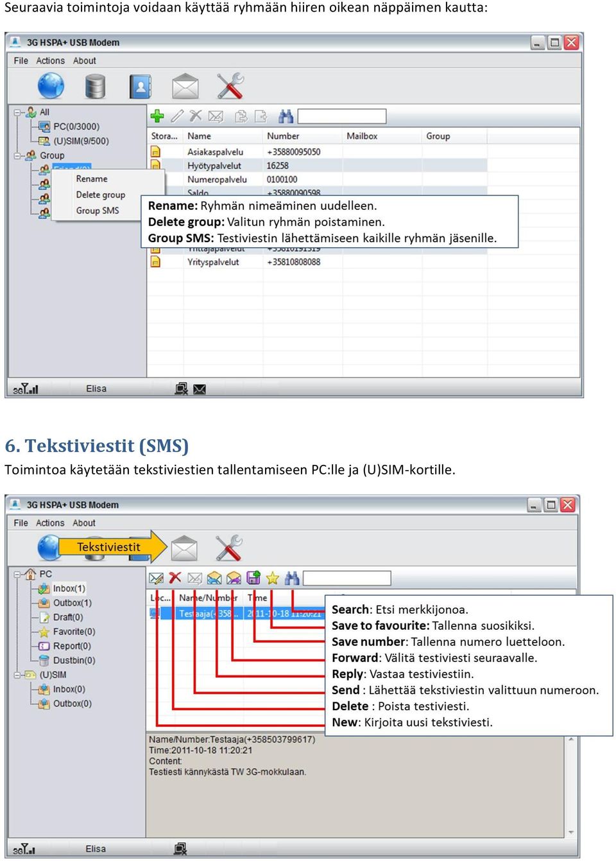Select Dustbin(0) folder
Image resolution: width=616 pixels, height=861 pixels.
coord(74,660)
